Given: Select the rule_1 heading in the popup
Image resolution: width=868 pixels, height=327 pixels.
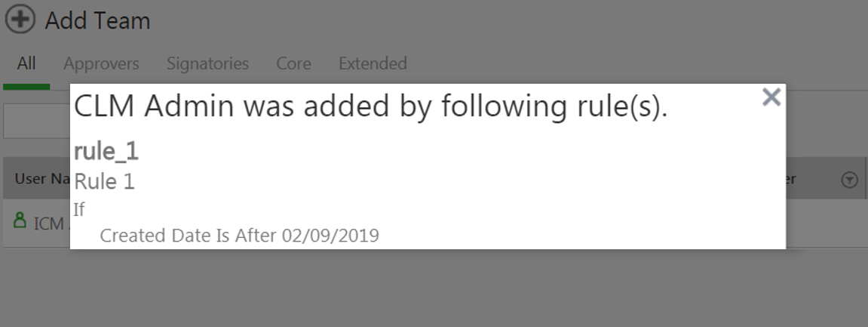Looking at the screenshot, I should click(106, 151).
